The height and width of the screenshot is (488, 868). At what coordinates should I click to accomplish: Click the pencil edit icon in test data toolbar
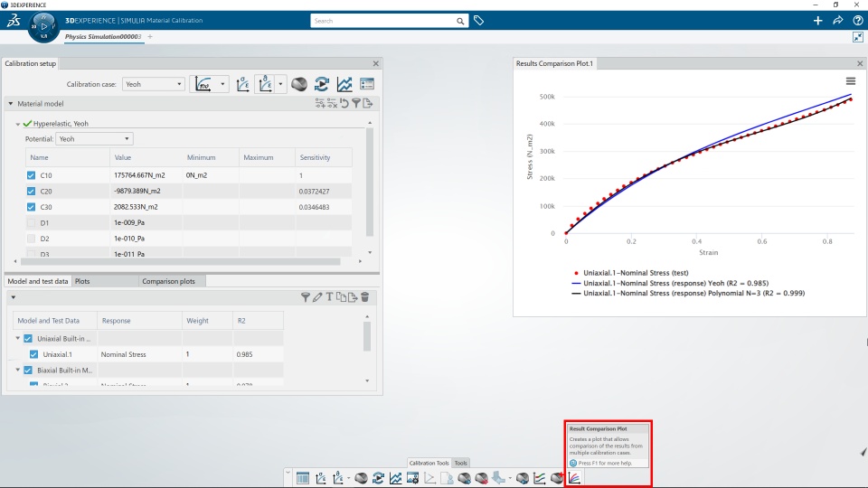click(317, 297)
